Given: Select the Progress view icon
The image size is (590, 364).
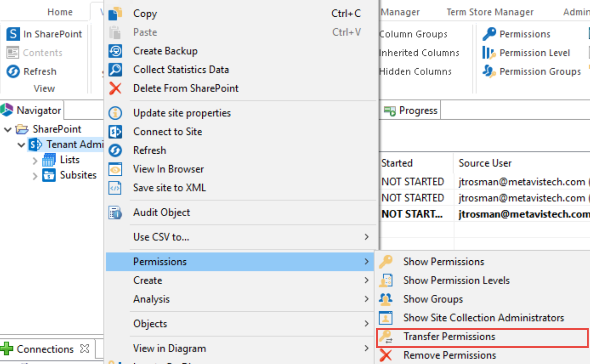Looking at the screenshot, I should pos(390,110).
